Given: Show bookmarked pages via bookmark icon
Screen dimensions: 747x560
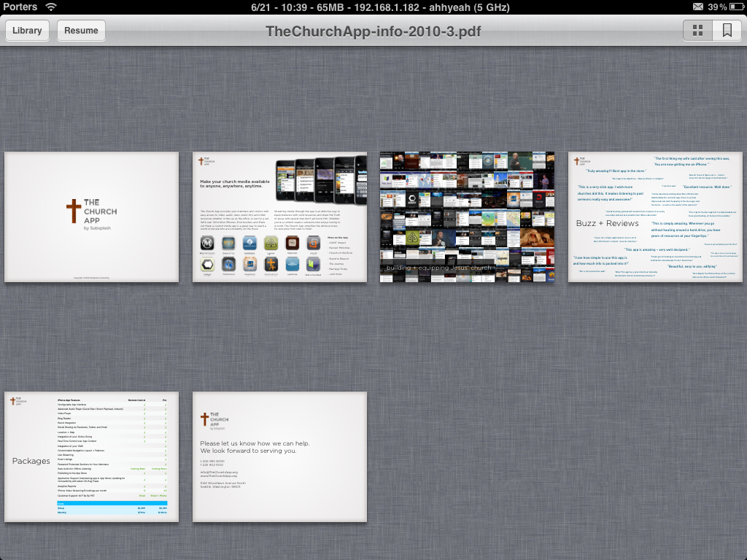Looking at the screenshot, I should (727, 31).
